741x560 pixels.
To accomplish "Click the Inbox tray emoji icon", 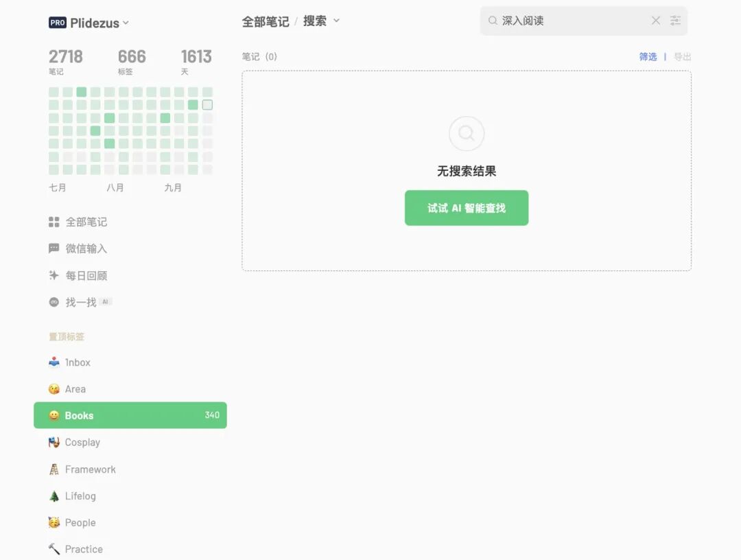I will 54,362.
